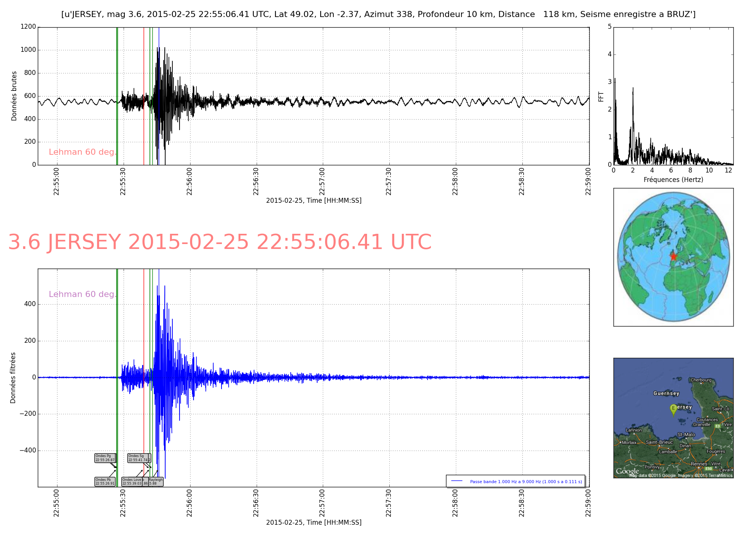This screenshot has width=756, height=541.
Task: Click the Rennes label on the map
Action: click(699, 464)
